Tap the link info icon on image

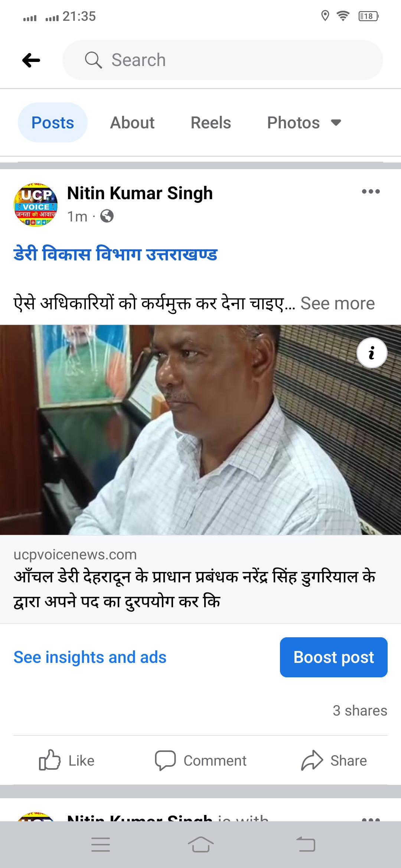coord(372,353)
